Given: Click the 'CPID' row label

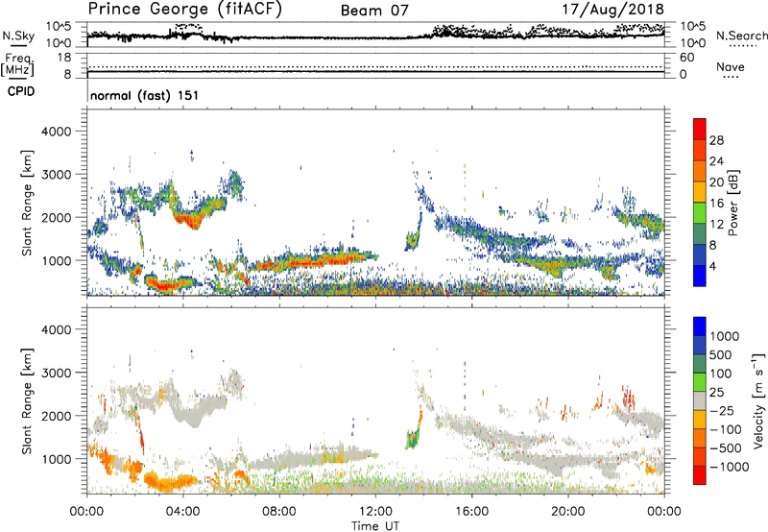Looking at the screenshot, I should 21,91.
